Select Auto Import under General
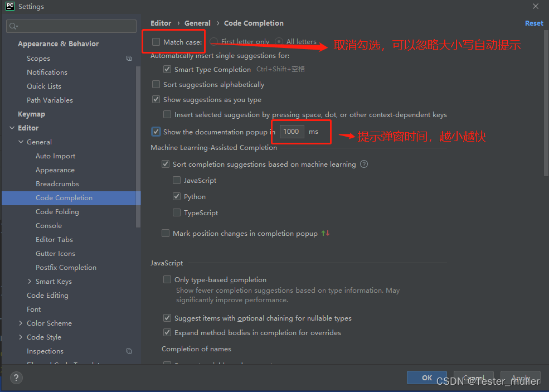The width and height of the screenshot is (549, 392). [x=55, y=156]
